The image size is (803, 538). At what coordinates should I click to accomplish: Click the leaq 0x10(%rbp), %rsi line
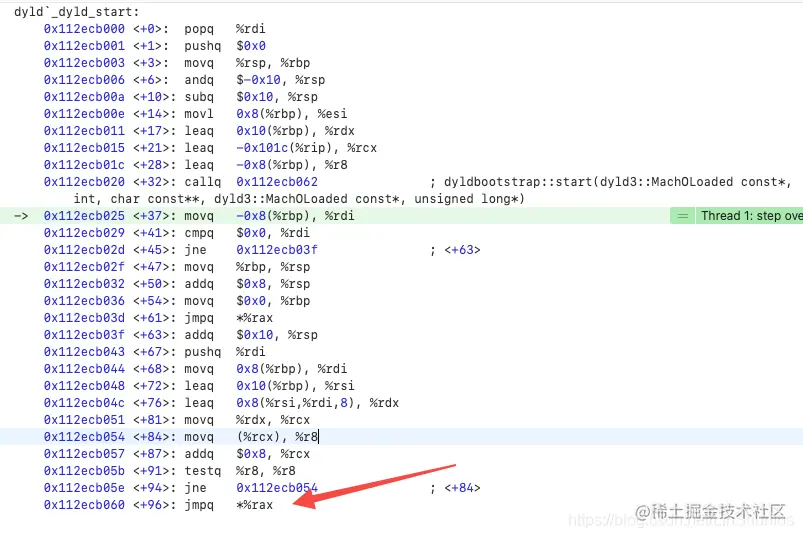tap(199, 385)
